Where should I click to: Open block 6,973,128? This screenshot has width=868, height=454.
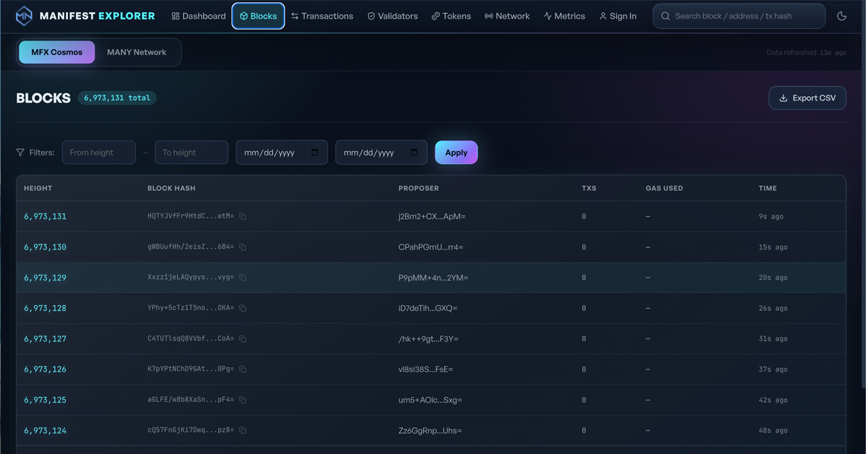point(45,308)
